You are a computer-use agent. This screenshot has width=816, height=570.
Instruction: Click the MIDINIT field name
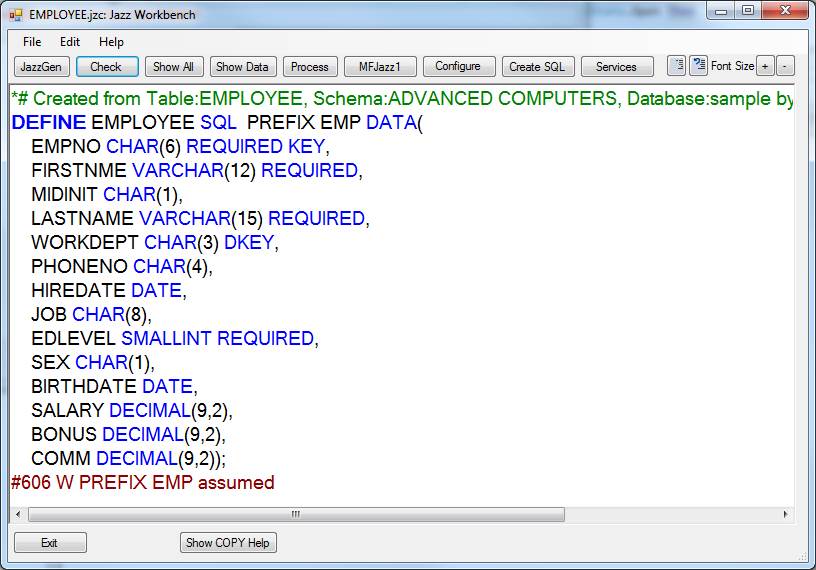[64, 194]
